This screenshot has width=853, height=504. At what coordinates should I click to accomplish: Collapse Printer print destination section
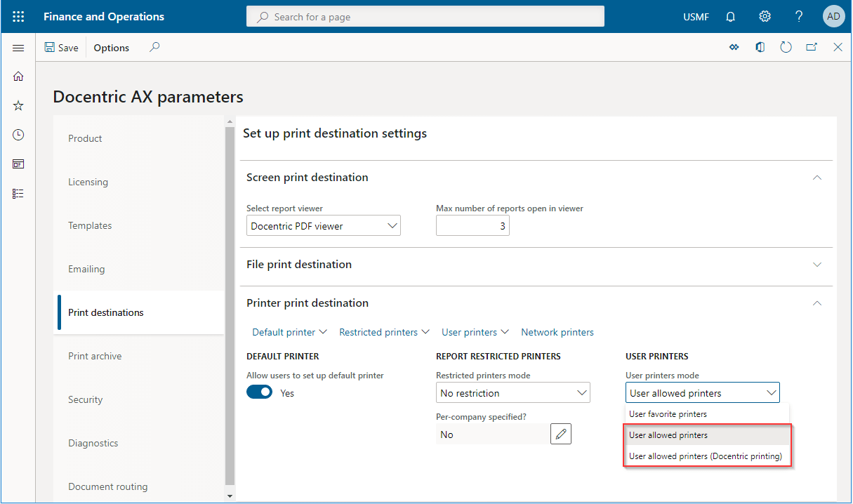816,303
